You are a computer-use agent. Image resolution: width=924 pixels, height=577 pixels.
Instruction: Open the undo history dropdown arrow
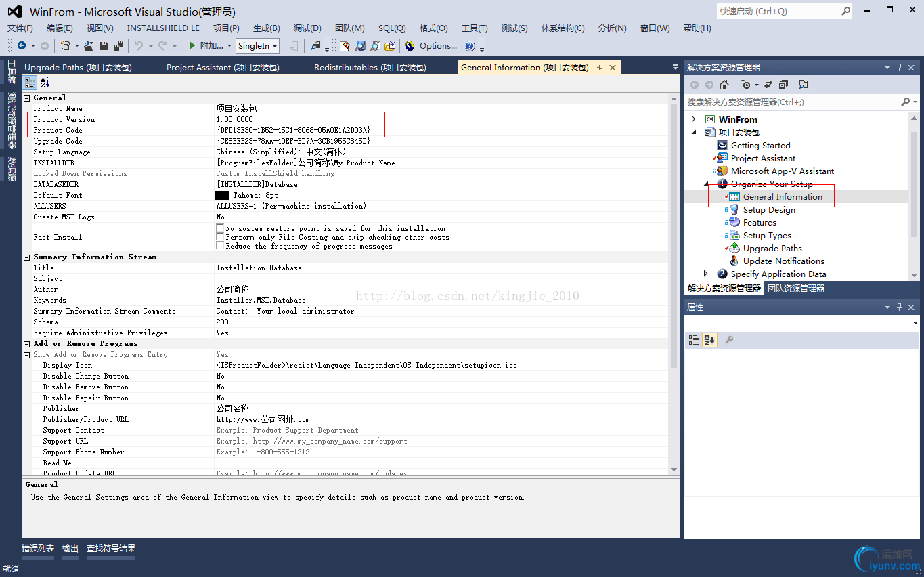pyautogui.click(x=150, y=46)
